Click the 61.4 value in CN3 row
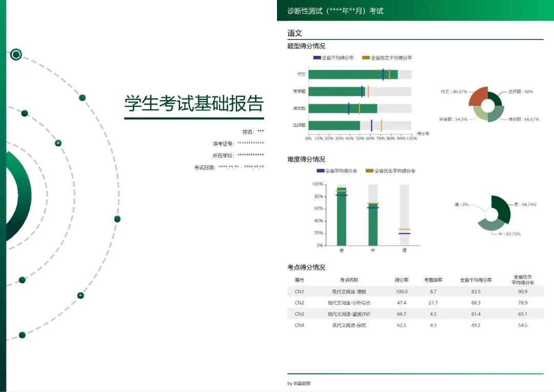Image resolution: width=554 pixels, height=392 pixels. coord(476,314)
